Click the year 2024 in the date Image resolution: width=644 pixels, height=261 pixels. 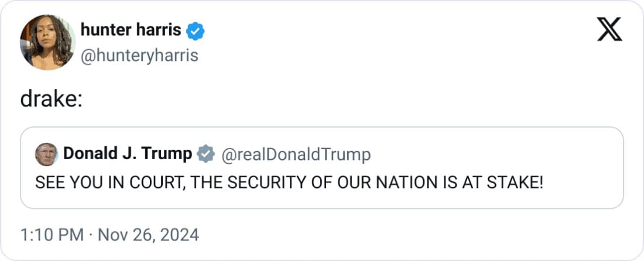pos(179,235)
